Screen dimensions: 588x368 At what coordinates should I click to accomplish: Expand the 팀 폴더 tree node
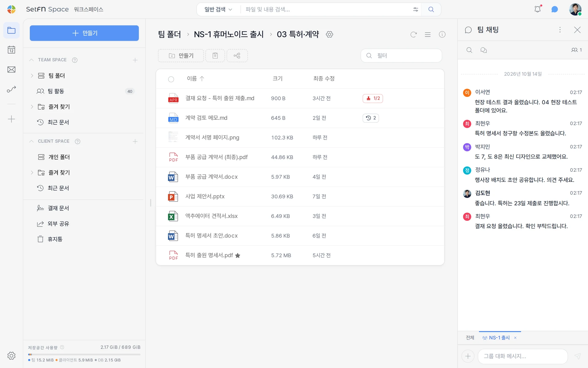point(32,75)
